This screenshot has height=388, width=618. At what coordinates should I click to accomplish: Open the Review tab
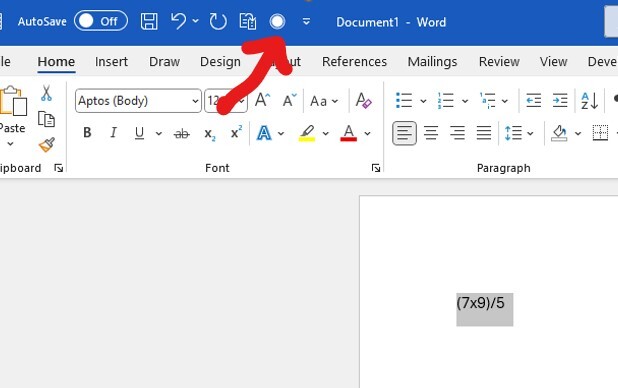[499, 62]
